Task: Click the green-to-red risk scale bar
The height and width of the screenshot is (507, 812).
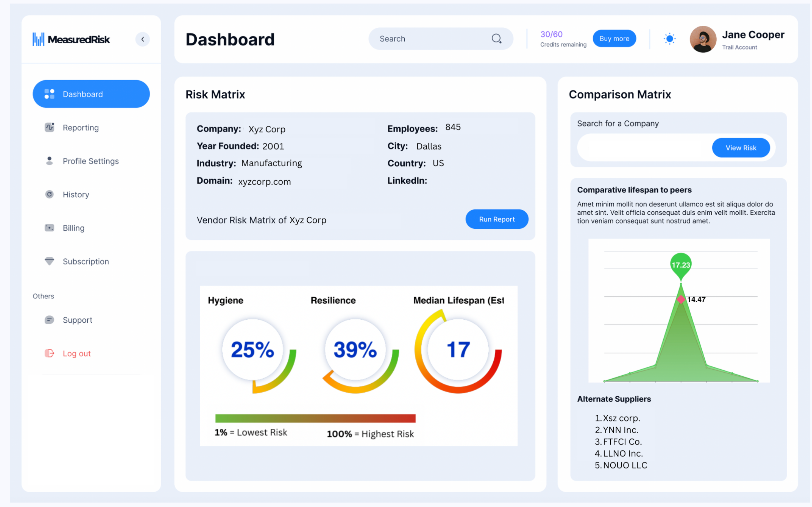Action: pyautogui.click(x=315, y=418)
